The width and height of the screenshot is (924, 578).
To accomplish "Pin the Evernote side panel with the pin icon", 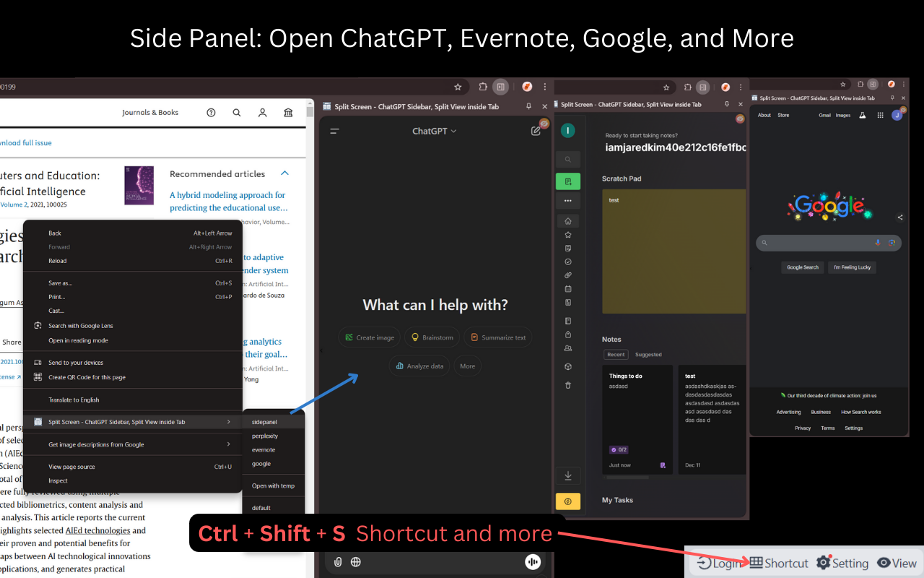I will click(727, 105).
